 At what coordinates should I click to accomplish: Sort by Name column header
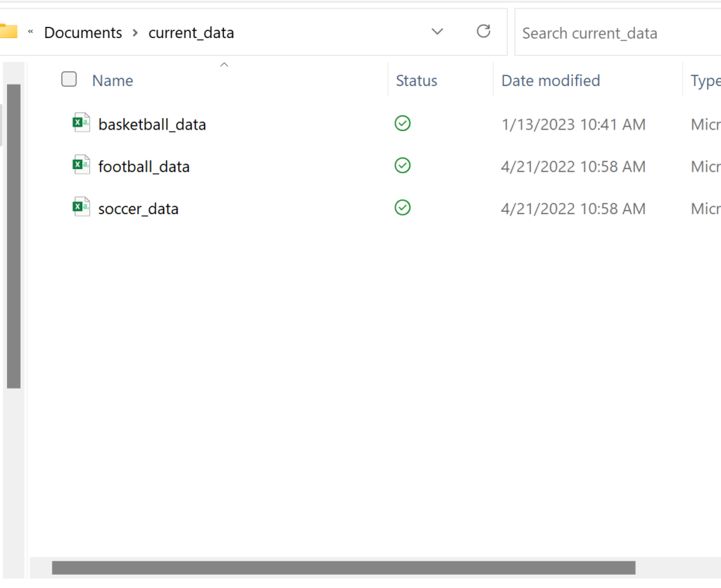click(x=113, y=80)
